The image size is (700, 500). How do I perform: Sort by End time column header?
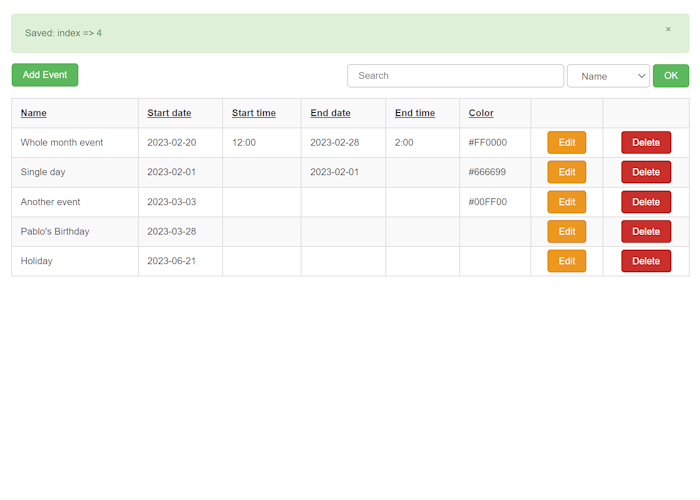pos(415,113)
